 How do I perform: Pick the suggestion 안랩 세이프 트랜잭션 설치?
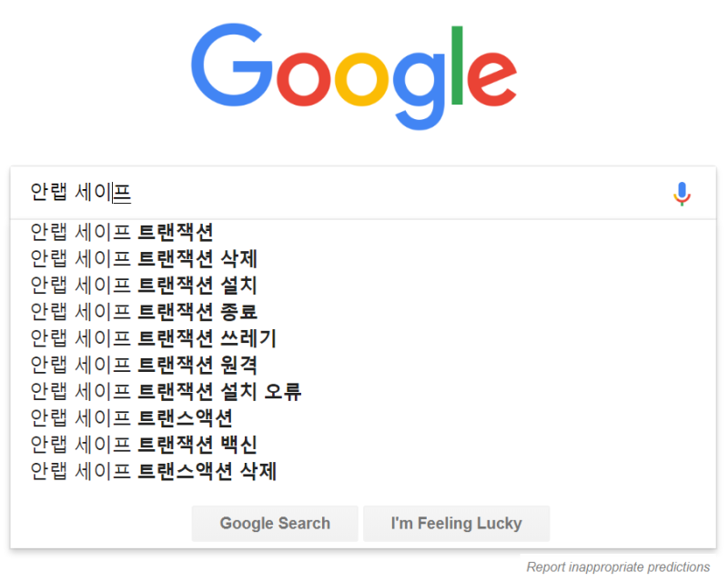click(x=363, y=285)
